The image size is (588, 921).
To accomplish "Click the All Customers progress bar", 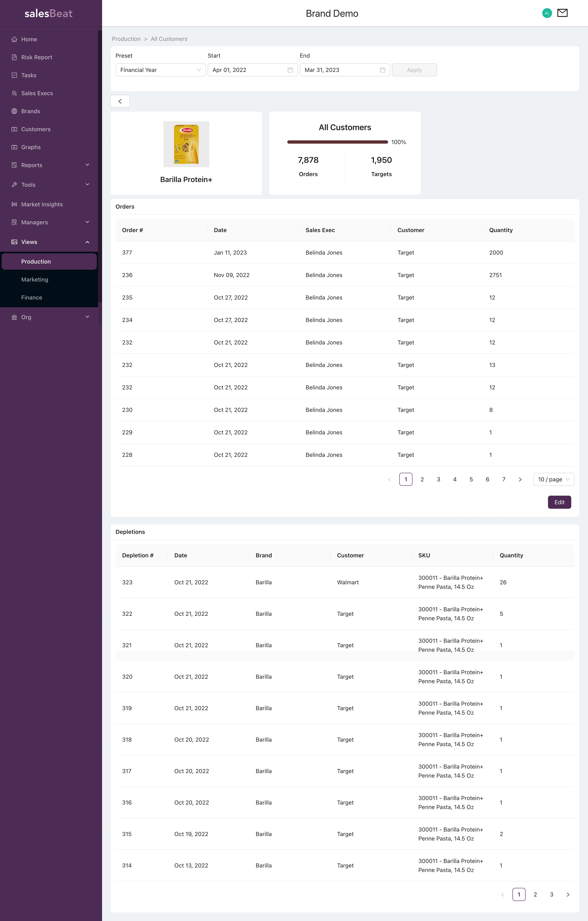I will [337, 142].
